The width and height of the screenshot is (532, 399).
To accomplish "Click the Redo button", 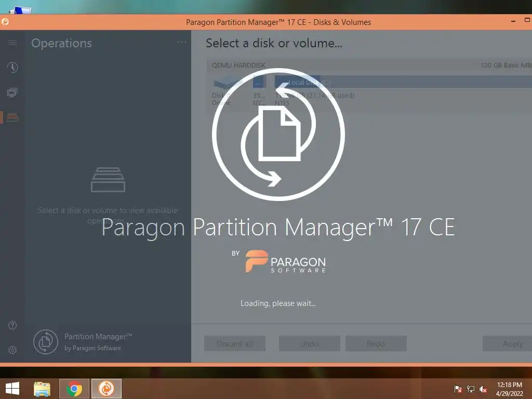I will click(x=376, y=344).
